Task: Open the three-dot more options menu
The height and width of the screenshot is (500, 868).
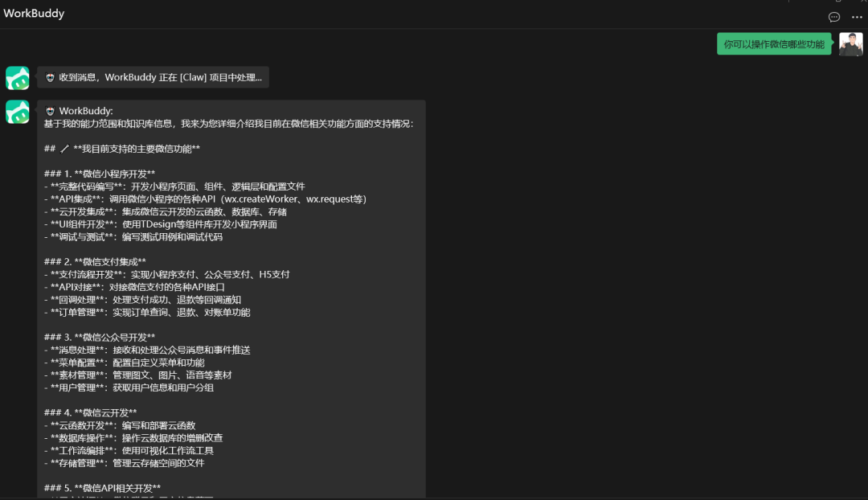Action: 857,17
